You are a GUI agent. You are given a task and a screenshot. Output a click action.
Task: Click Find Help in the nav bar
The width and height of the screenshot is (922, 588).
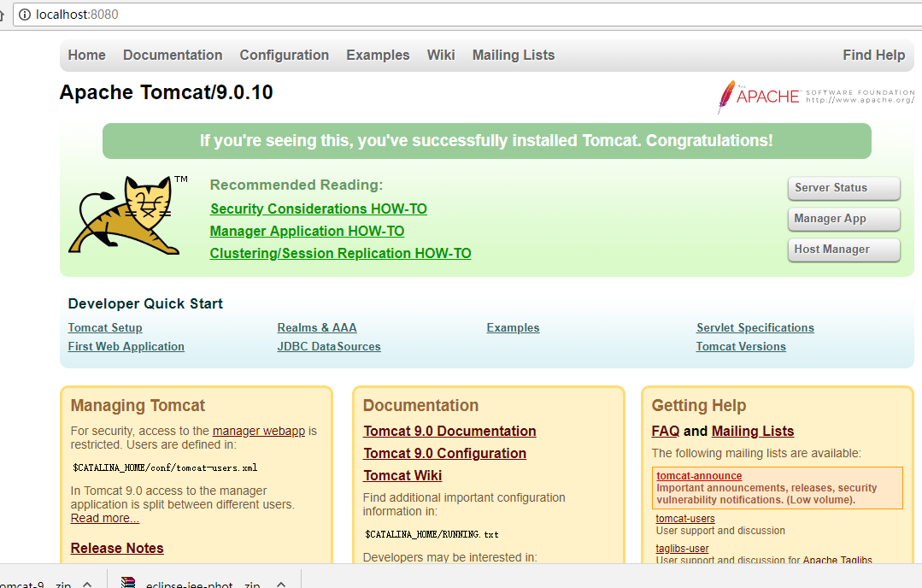click(x=874, y=55)
